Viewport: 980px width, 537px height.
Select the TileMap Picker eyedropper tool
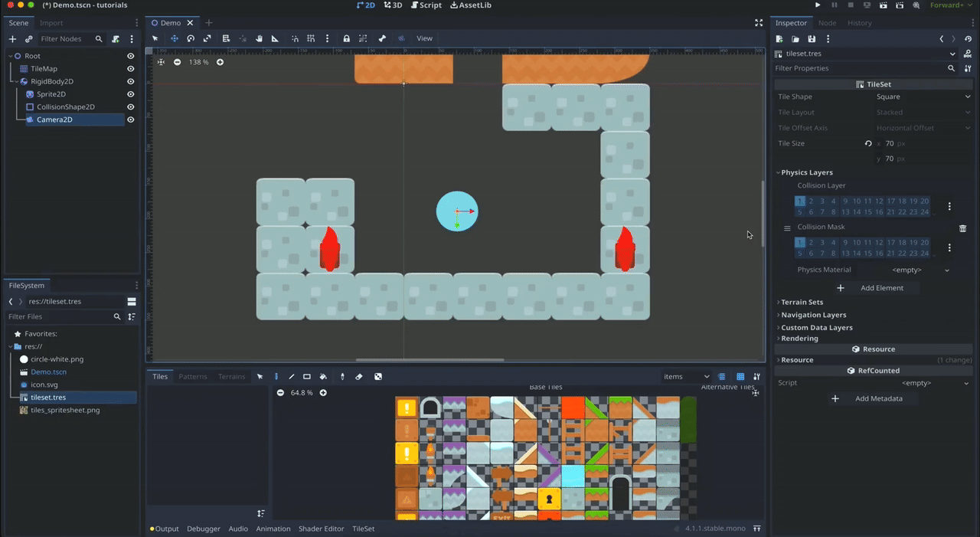(x=342, y=376)
